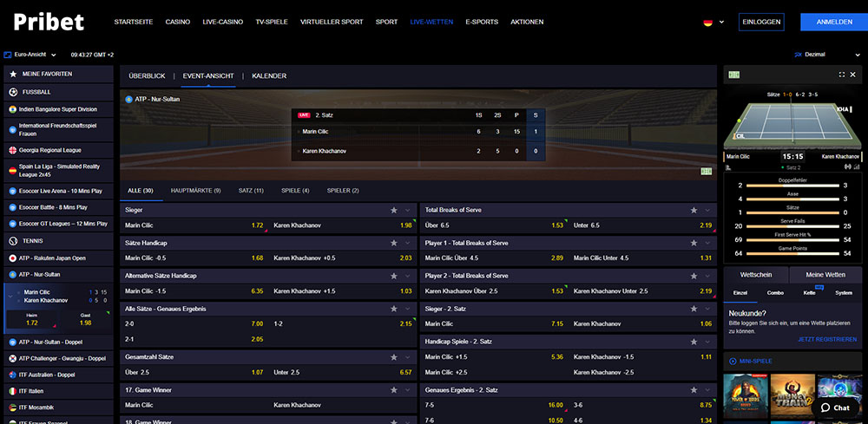Click fullscreen icon on live match tracker
The height and width of the screenshot is (424, 868).
(841, 75)
